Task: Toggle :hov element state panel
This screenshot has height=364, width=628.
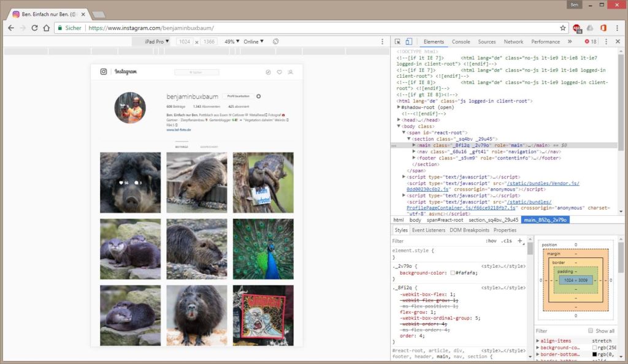Action: (x=491, y=241)
